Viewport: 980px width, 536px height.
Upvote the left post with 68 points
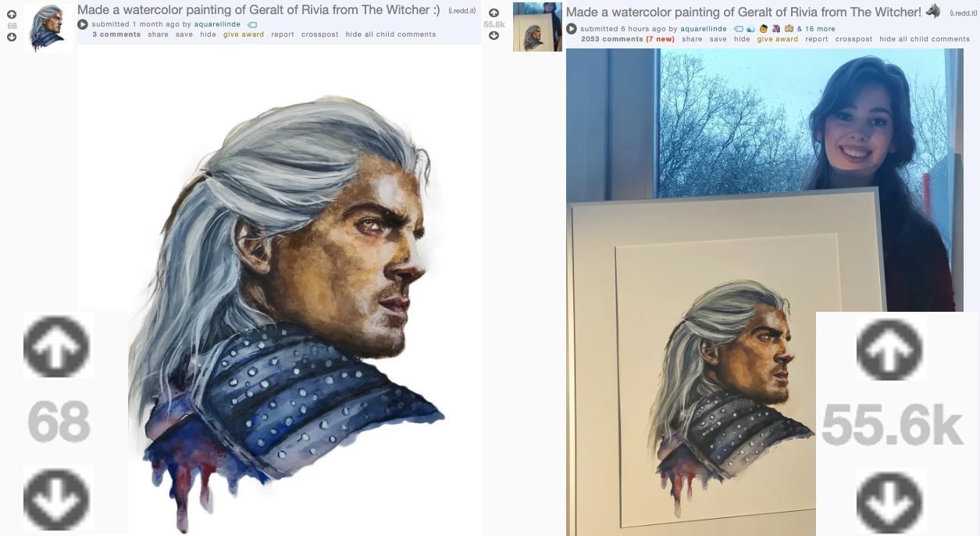[x=12, y=14]
